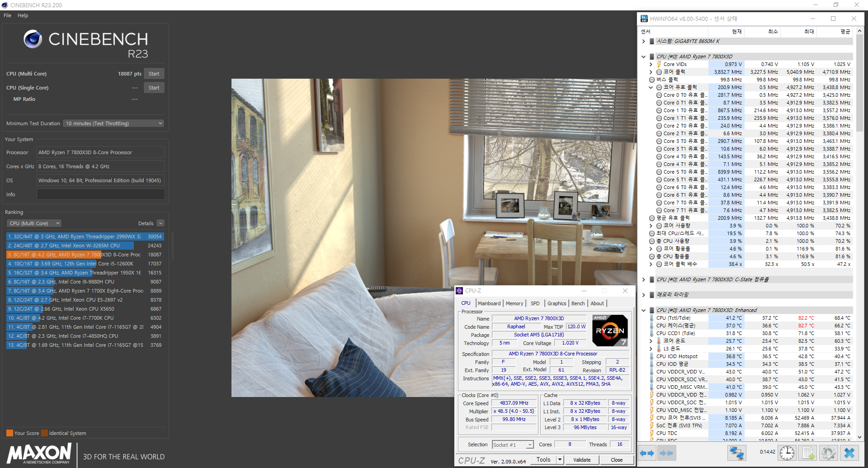
Task: Click the HWiNFO64 title bar icon
Action: pos(644,19)
